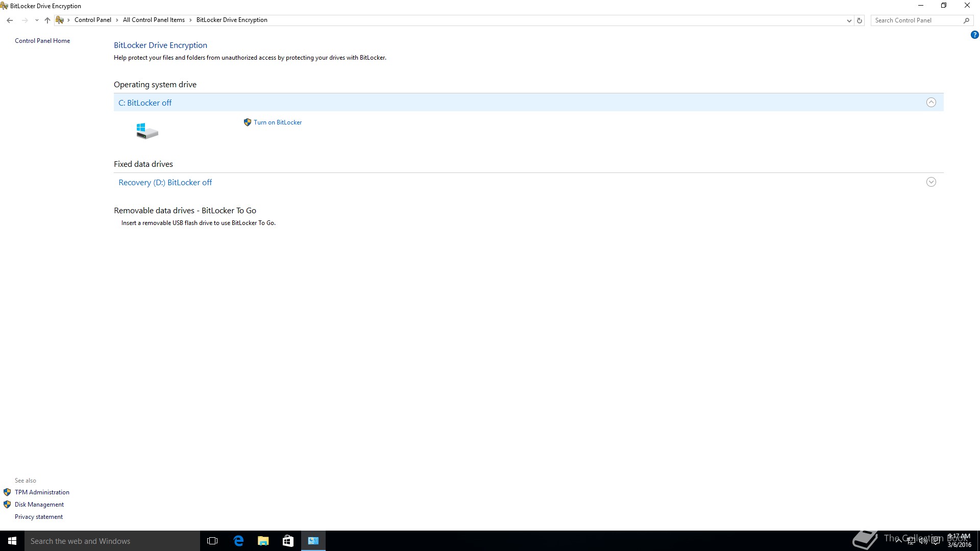Restore down the BitLocker window

point(944,6)
